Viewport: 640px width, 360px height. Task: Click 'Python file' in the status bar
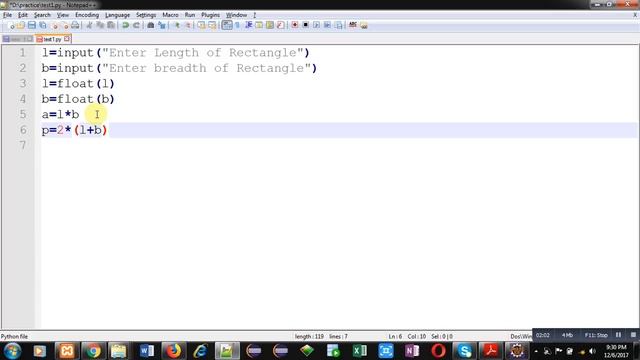[x=14, y=337]
